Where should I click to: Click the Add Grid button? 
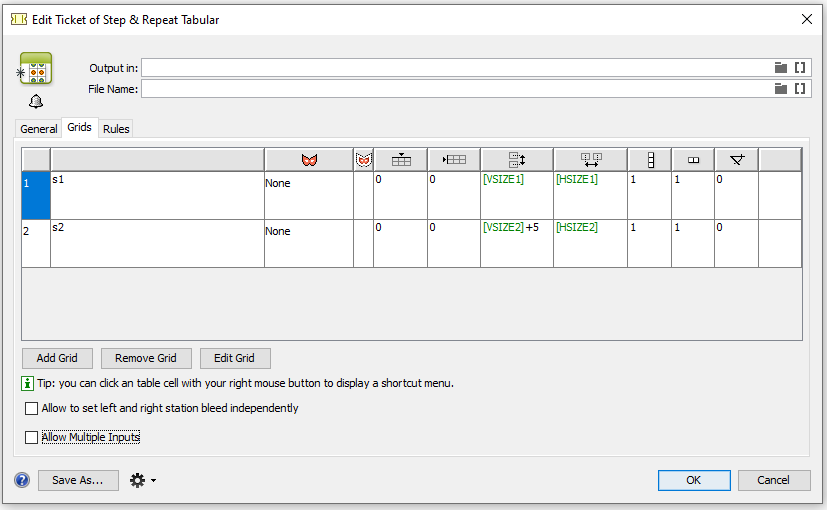click(57, 358)
